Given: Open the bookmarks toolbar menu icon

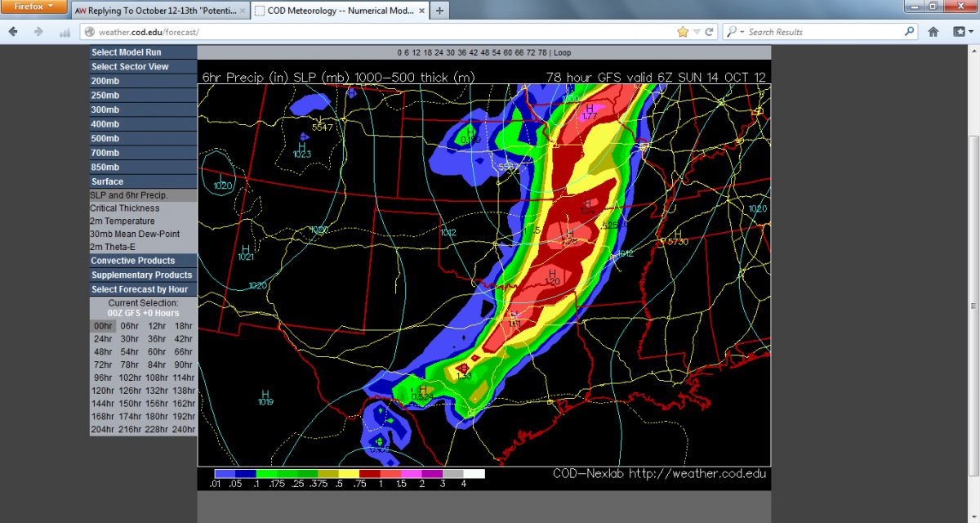Looking at the screenshot, I should 960,32.
